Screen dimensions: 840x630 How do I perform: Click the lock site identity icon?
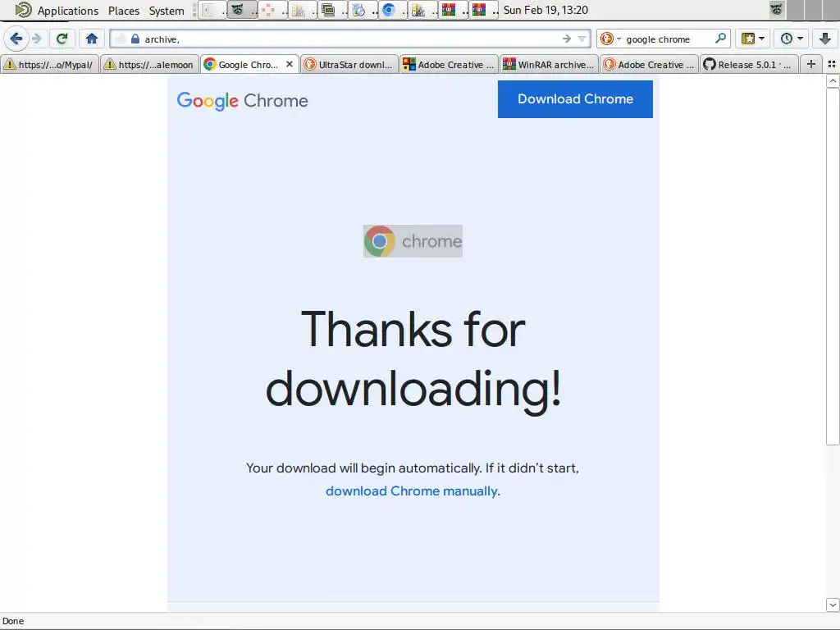click(x=135, y=39)
